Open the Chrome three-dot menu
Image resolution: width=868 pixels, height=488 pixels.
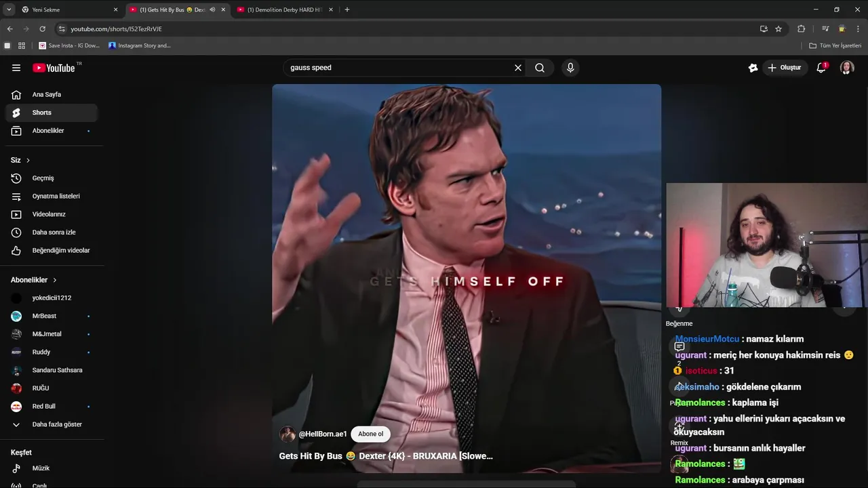point(859,29)
